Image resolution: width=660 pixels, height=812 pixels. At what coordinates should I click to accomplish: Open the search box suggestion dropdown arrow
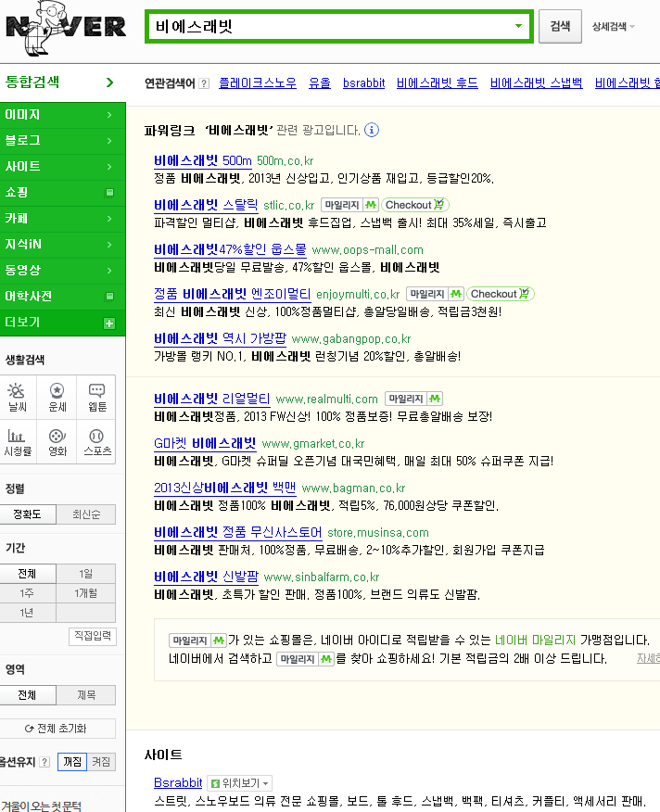tap(518, 26)
